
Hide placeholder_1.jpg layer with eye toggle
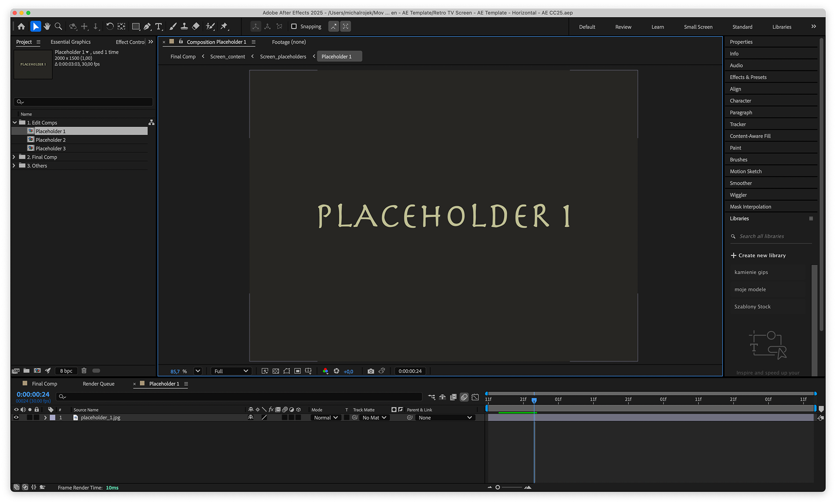pyautogui.click(x=16, y=417)
